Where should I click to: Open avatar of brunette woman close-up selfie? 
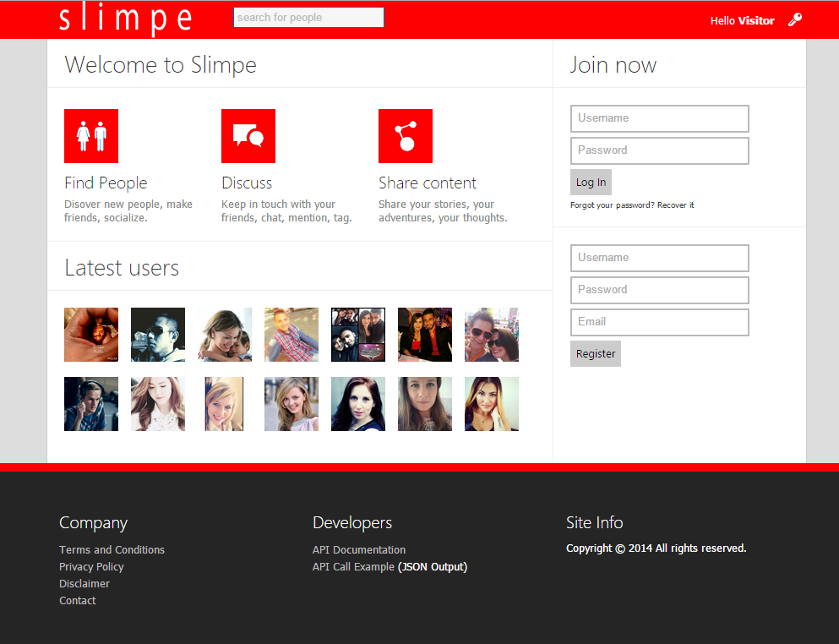[425, 404]
